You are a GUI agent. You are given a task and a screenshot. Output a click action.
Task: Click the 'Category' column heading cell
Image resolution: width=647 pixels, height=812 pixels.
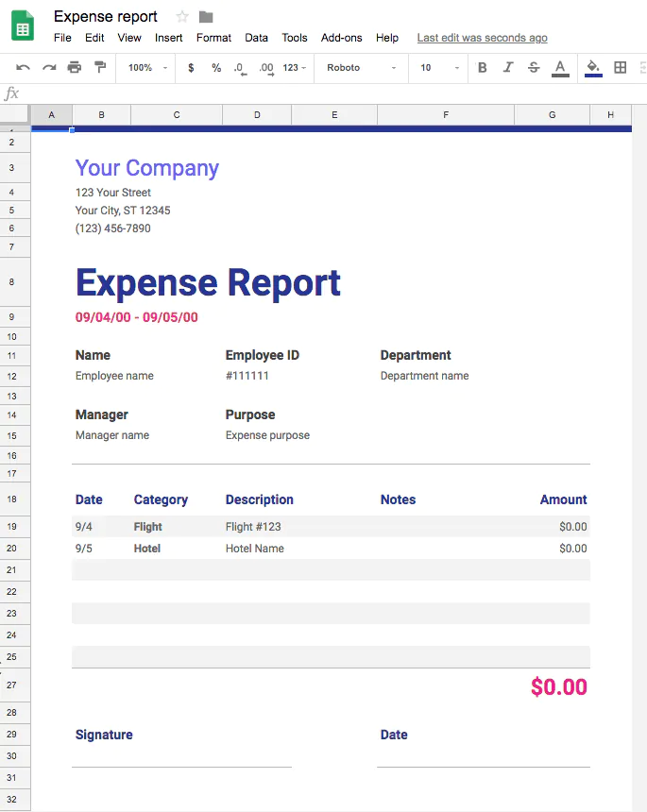161,499
